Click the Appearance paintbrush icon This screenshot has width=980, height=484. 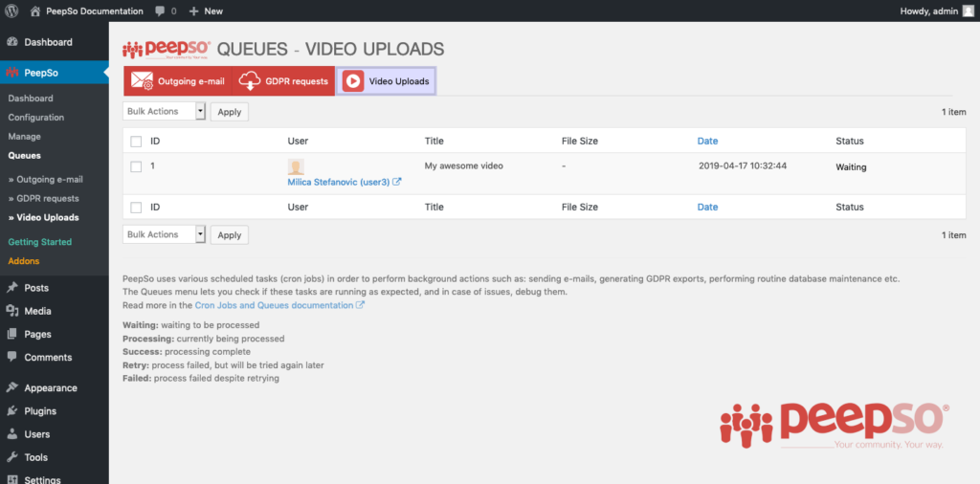(12, 388)
